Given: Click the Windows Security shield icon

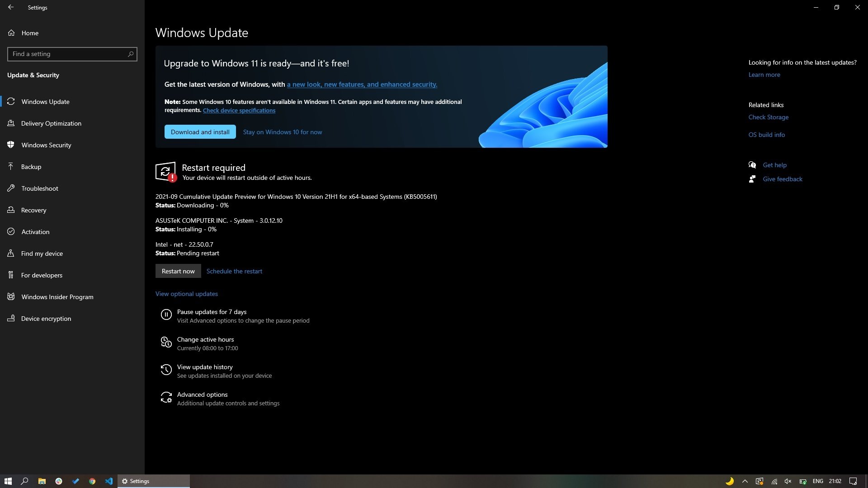Looking at the screenshot, I should (11, 145).
